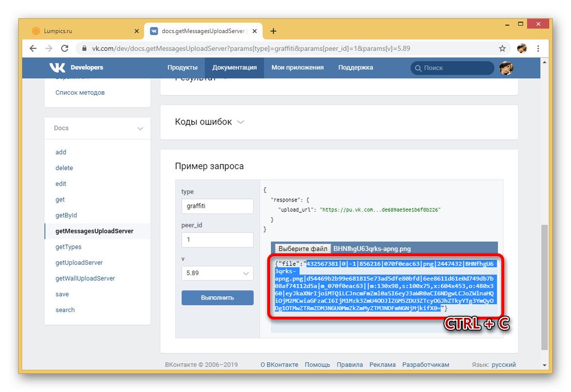Open a new tab with the plus button
Screen dimensions: 571x392
273,31
